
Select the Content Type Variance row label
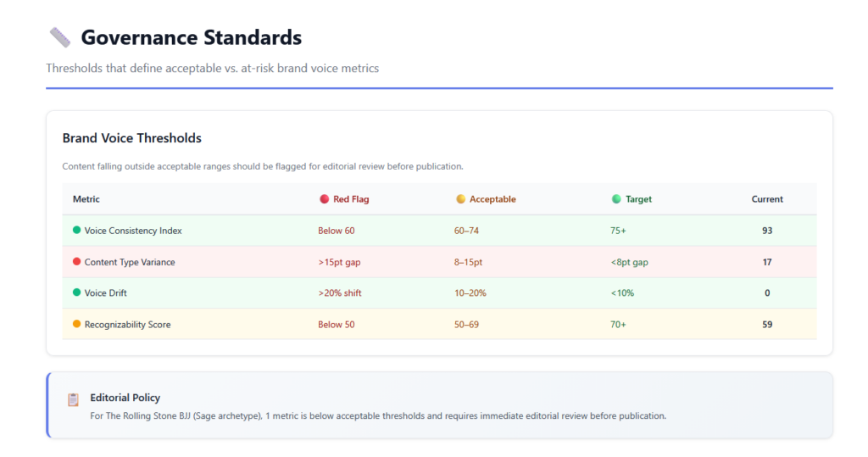tap(130, 262)
